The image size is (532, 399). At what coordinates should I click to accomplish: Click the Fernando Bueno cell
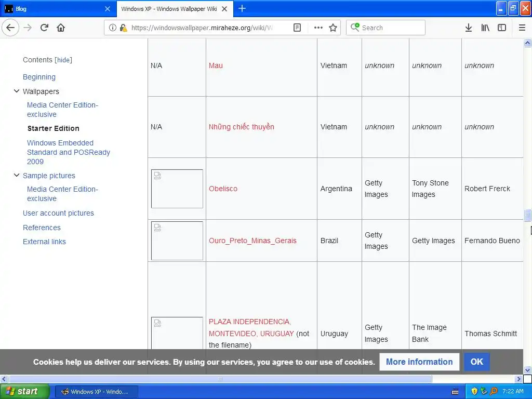(x=492, y=241)
